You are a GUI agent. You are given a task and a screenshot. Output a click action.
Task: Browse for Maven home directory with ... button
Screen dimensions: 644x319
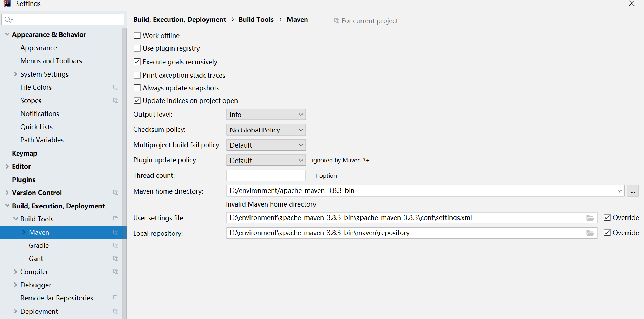tap(633, 191)
